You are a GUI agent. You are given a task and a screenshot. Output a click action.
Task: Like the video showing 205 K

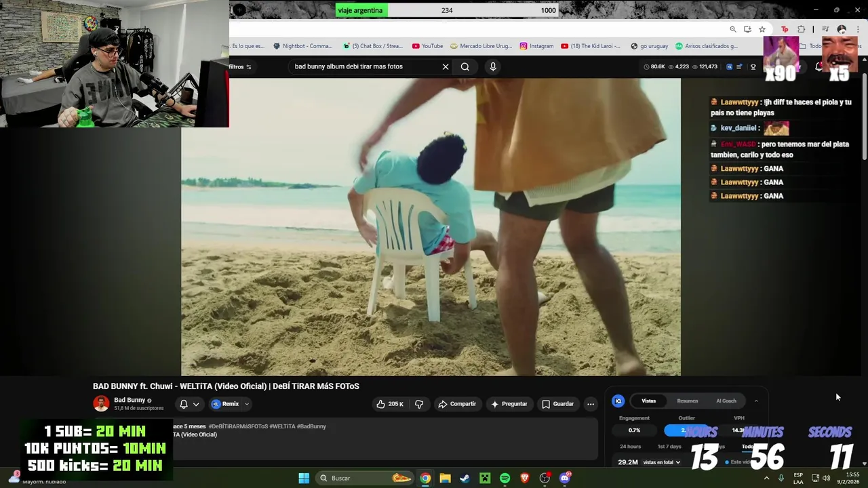coord(390,404)
